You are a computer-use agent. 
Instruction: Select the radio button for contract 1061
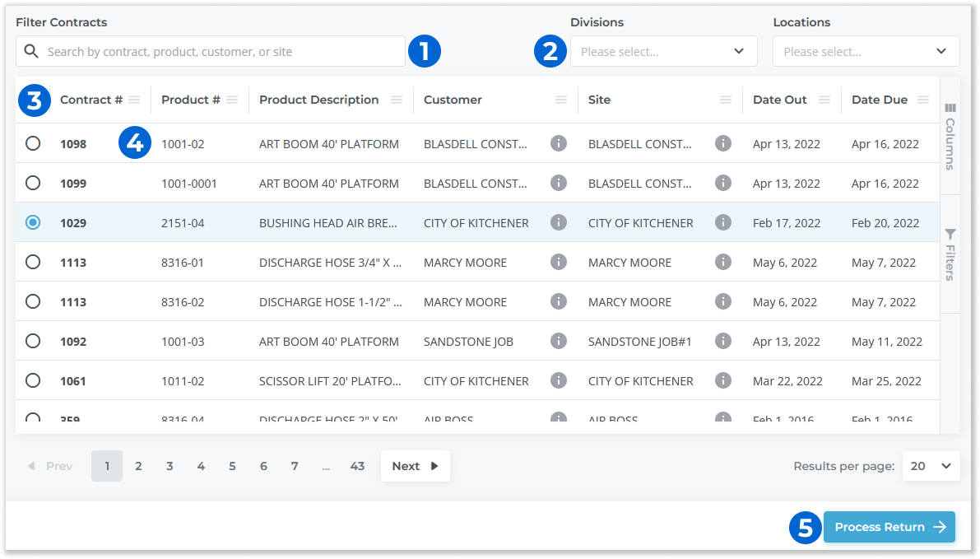(x=33, y=380)
